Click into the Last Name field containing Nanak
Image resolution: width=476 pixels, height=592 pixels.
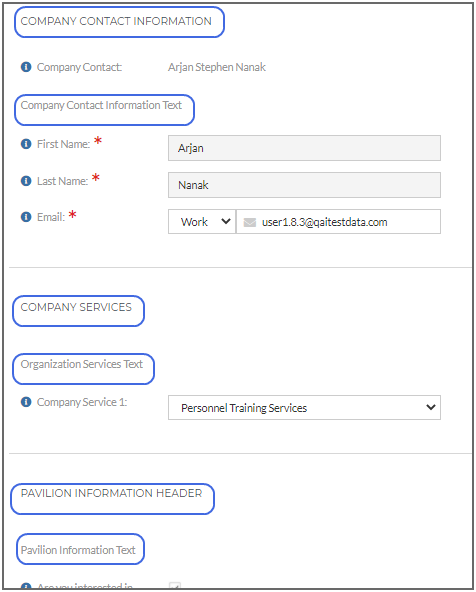[304, 185]
